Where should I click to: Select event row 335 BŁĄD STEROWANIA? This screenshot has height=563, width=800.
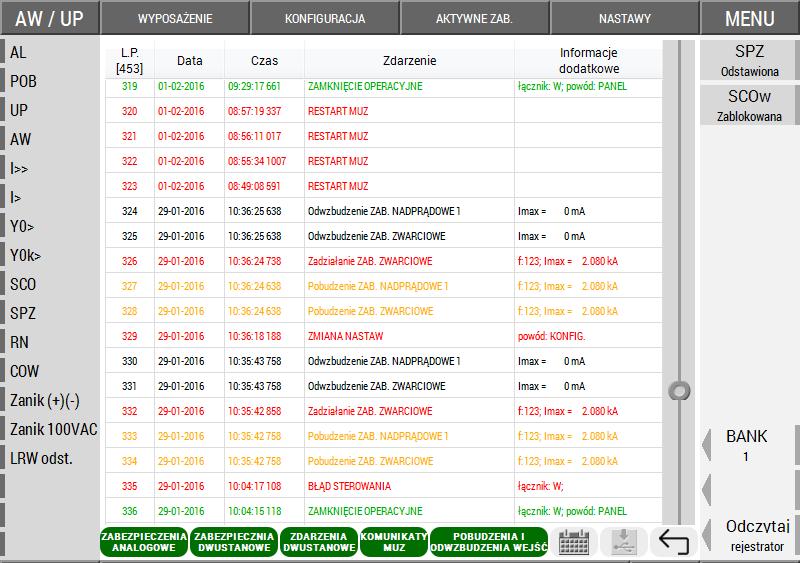384,486
